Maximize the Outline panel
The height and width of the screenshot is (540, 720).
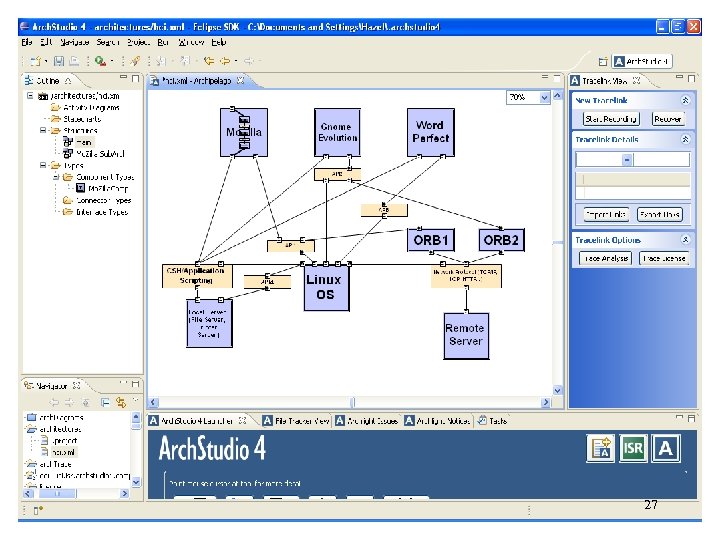[x=135, y=79]
